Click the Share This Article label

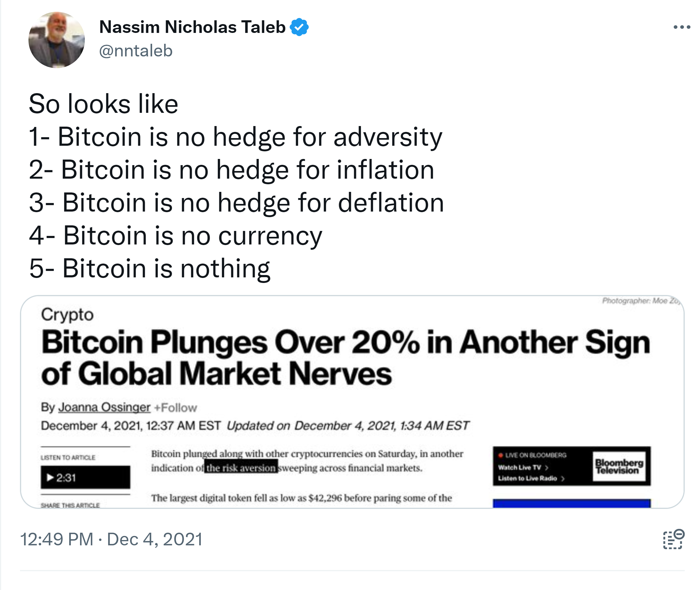pos(70,505)
